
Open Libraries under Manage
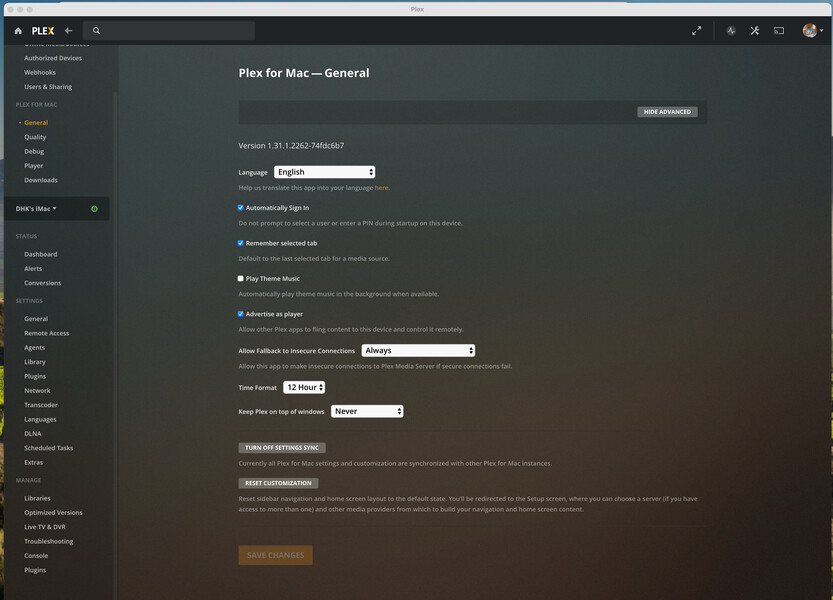coord(37,498)
